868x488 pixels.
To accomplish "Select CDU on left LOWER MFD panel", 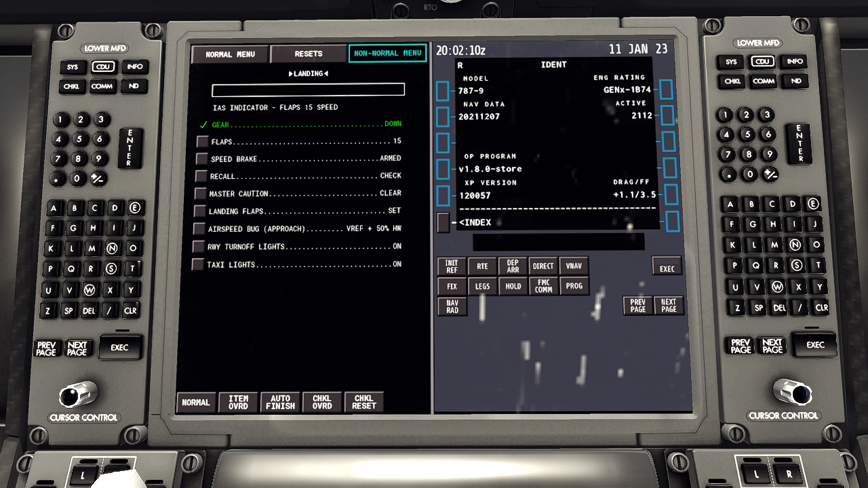I will [x=103, y=67].
